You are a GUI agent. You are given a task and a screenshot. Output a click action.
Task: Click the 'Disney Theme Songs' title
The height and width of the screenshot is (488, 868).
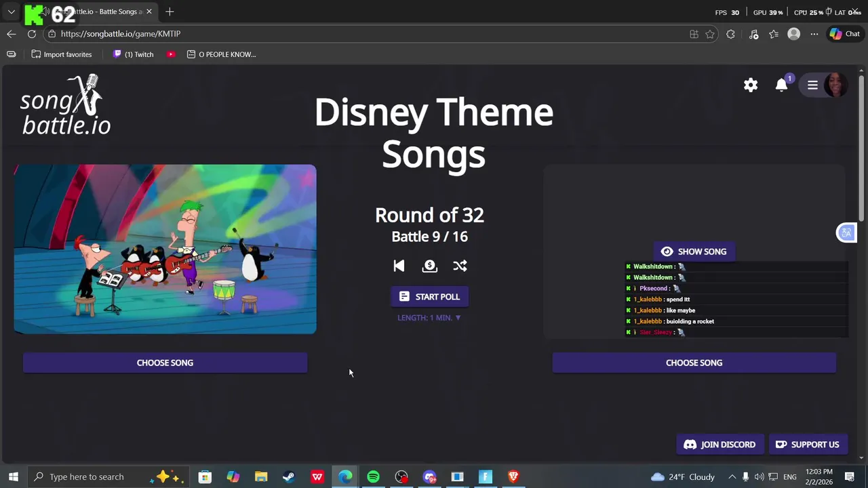click(x=433, y=133)
